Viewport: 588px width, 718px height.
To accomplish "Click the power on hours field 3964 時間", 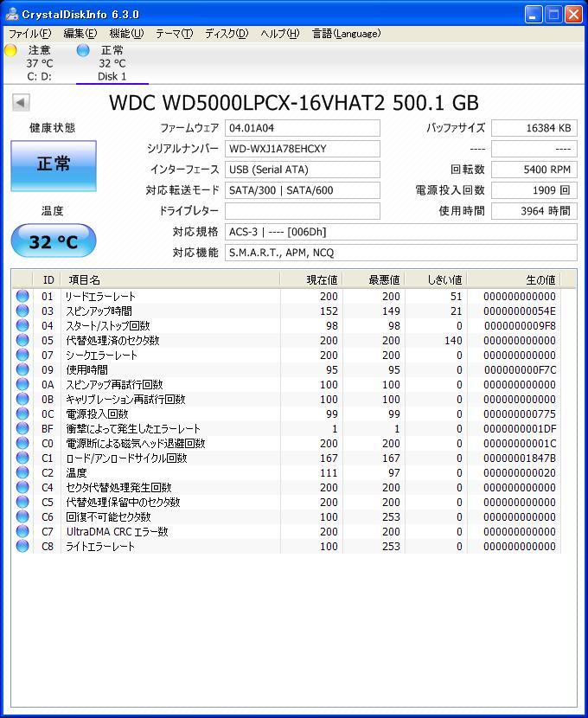I will (x=534, y=211).
